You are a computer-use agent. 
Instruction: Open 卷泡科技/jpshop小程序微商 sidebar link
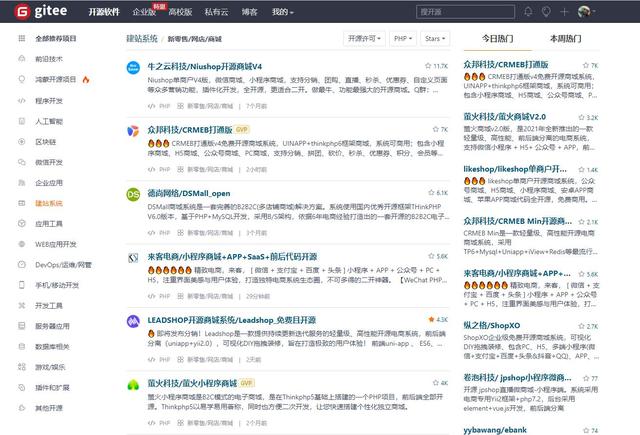(517, 377)
